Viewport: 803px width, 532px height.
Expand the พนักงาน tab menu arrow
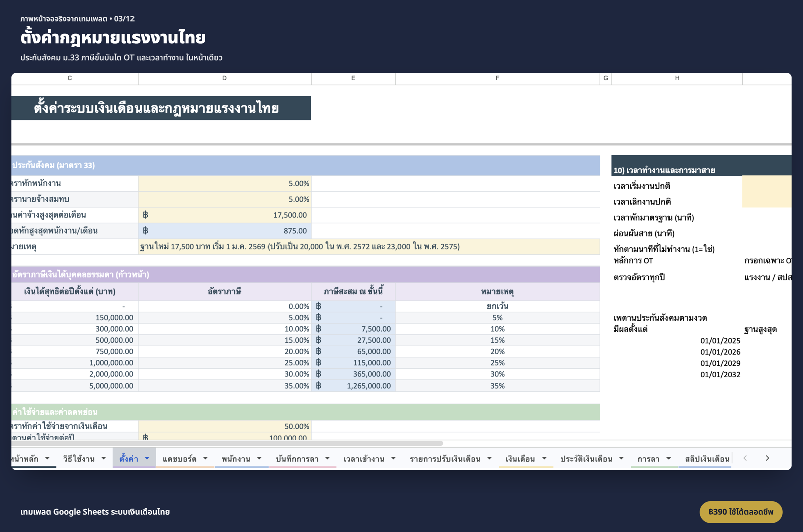tap(259, 458)
